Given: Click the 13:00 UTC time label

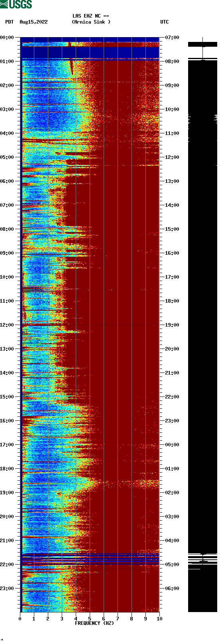Looking at the screenshot, I should (x=172, y=181).
